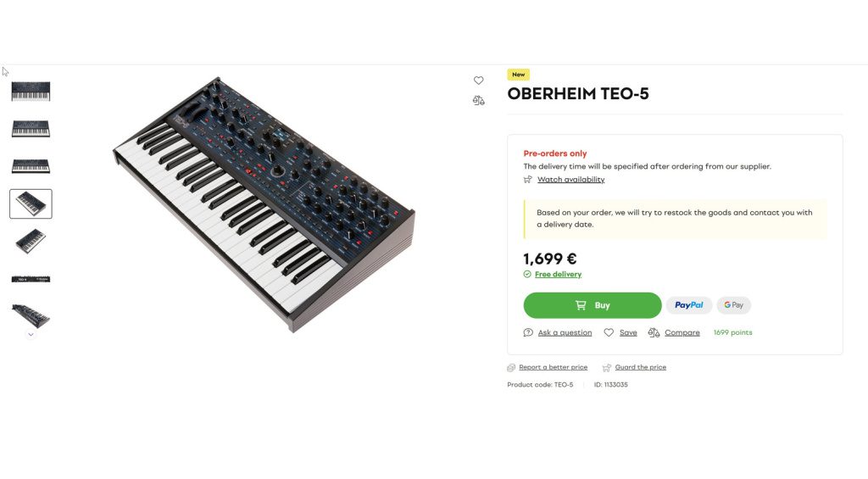Click the main Oberheim TEO-5 product image
The width and height of the screenshot is (868, 479).
tap(263, 203)
